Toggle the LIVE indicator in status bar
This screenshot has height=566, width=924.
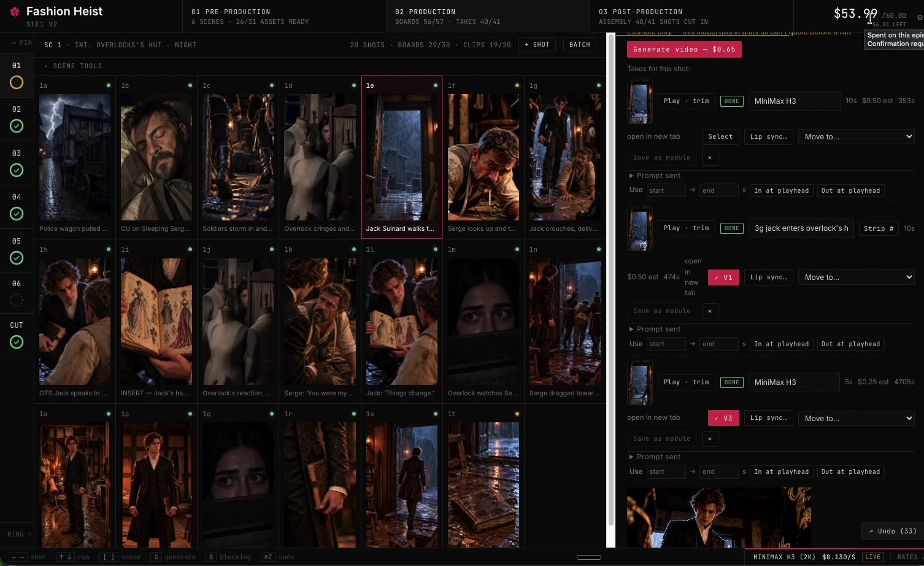(x=873, y=557)
